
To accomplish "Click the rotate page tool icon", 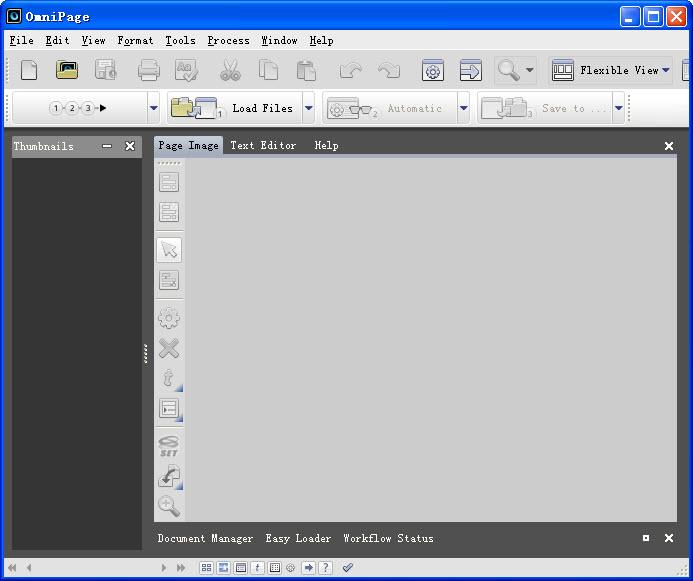I will click(170, 477).
